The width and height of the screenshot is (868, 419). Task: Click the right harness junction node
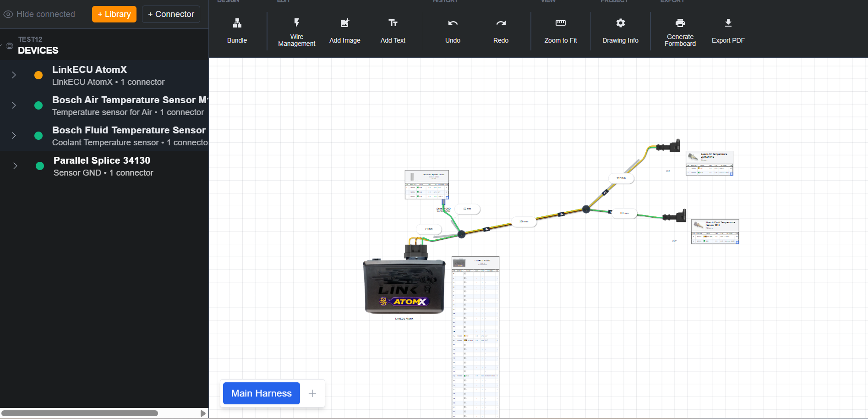[x=586, y=209]
